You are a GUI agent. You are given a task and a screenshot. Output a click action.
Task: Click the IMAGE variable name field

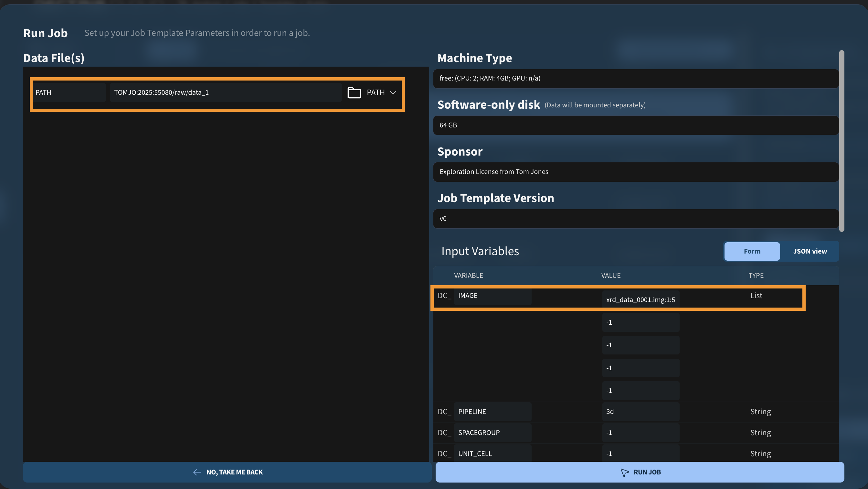tap(492, 295)
